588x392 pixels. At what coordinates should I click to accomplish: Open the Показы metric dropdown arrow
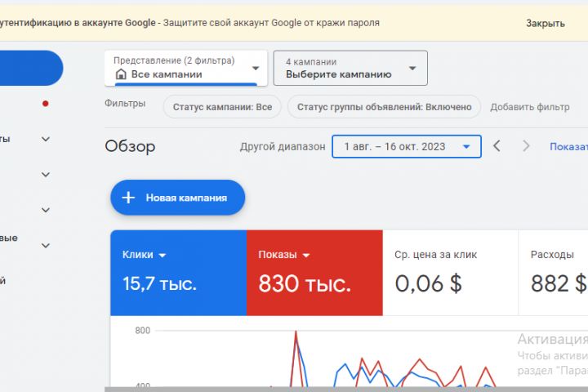click(306, 256)
